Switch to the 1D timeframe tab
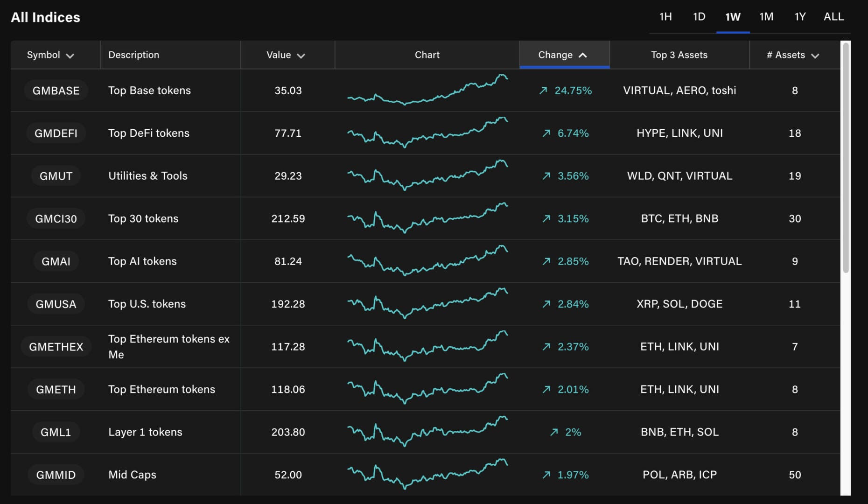The width and height of the screenshot is (868, 504). tap(699, 17)
